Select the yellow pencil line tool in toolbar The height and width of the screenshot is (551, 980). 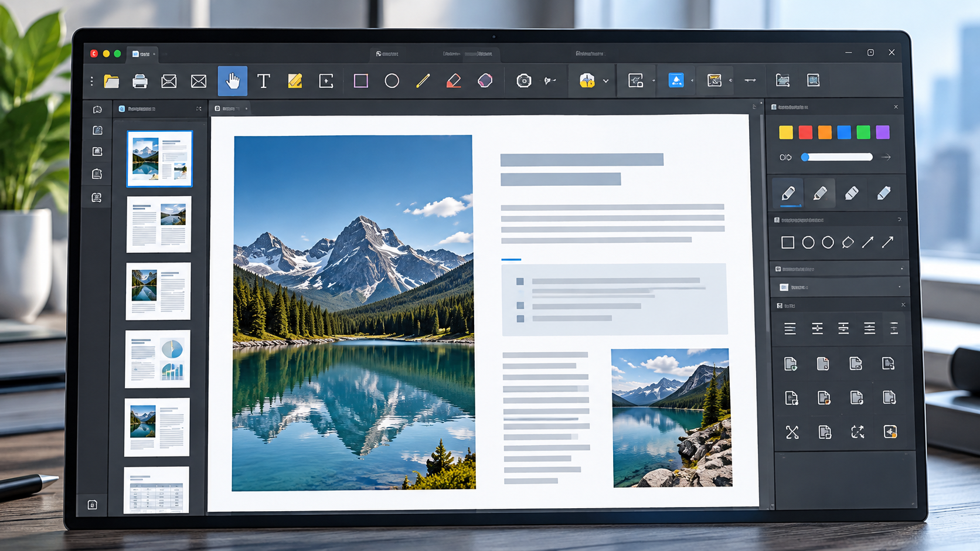(423, 81)
